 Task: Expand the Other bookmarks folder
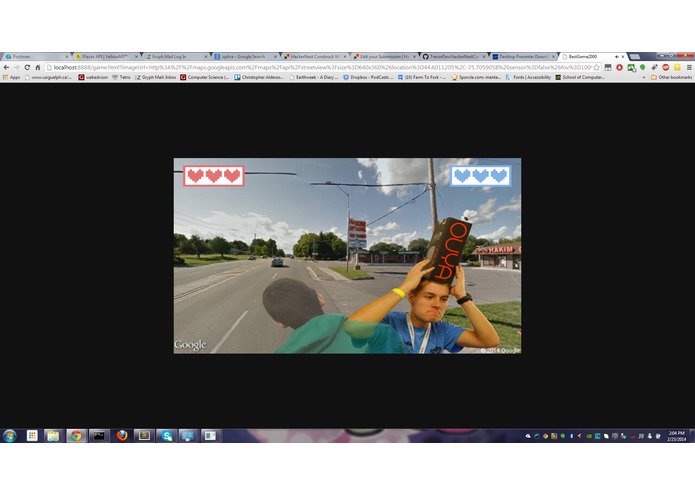coord(671,77)
